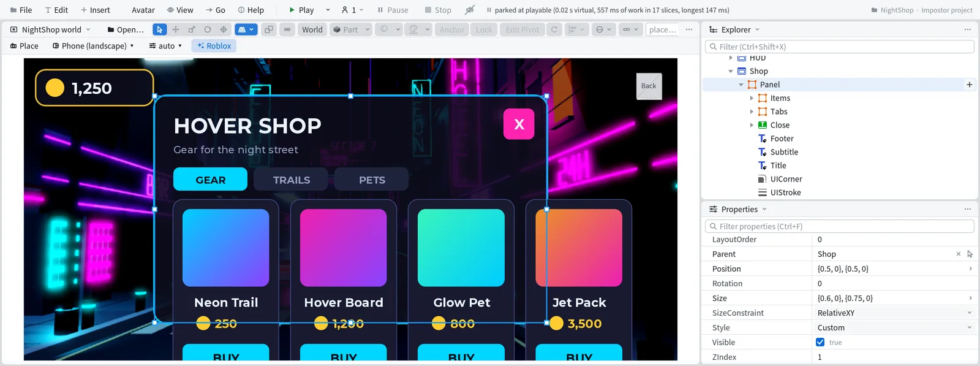This screenshot has width=980, height=366.
Task: Click the muted audio icon in top bar
Action: pyautogui.click(x=470, y=10)
